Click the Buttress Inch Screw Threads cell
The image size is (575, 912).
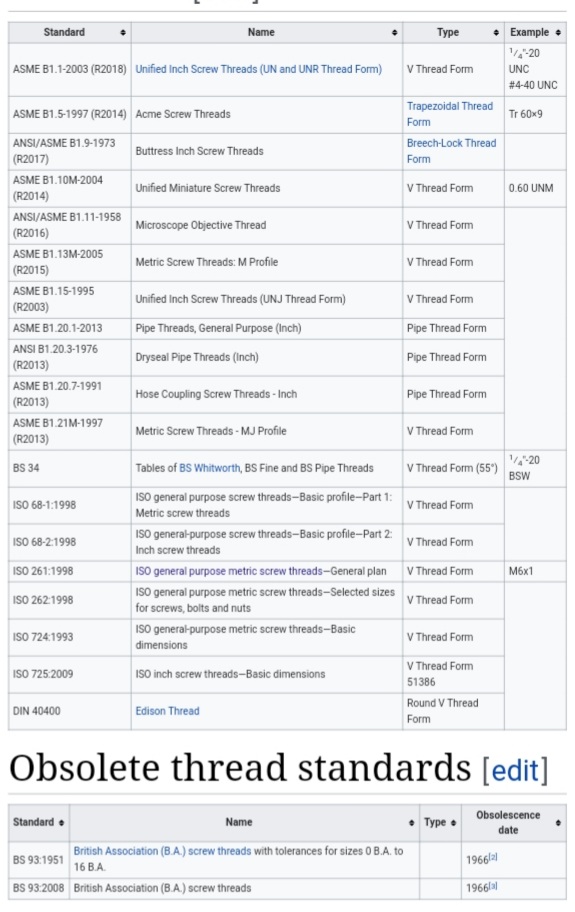click(x=267, y=152)
